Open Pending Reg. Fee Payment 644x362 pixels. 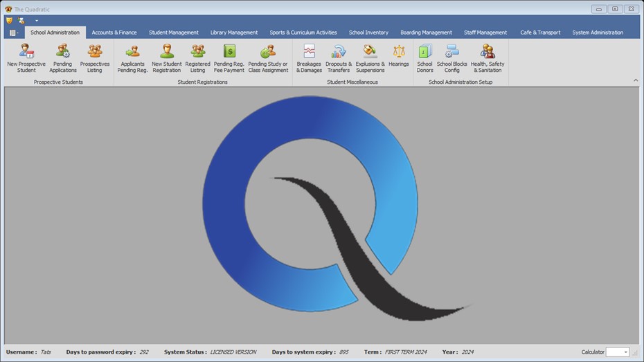229,58
